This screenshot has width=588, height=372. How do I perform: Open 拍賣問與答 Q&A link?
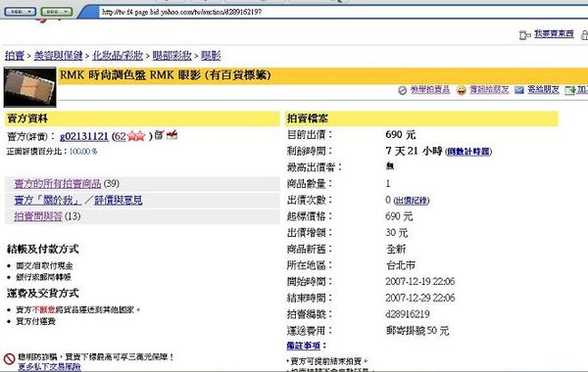coord(38,216)
